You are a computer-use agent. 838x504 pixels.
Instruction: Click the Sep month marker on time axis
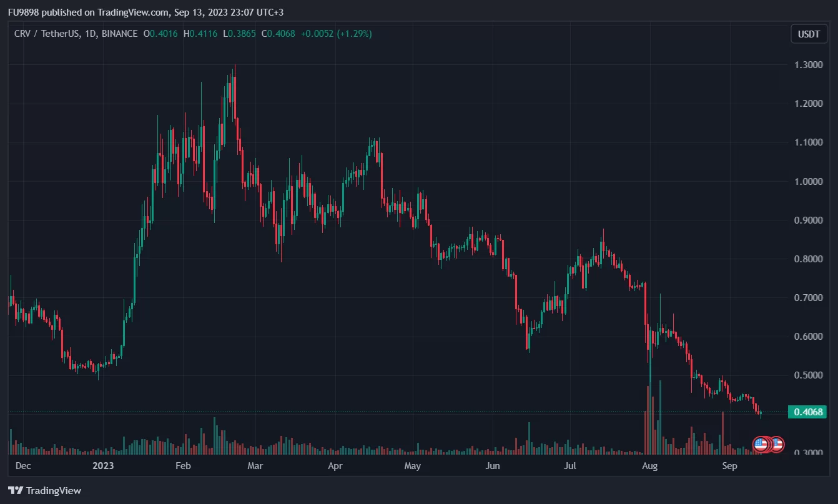point(729,466)
